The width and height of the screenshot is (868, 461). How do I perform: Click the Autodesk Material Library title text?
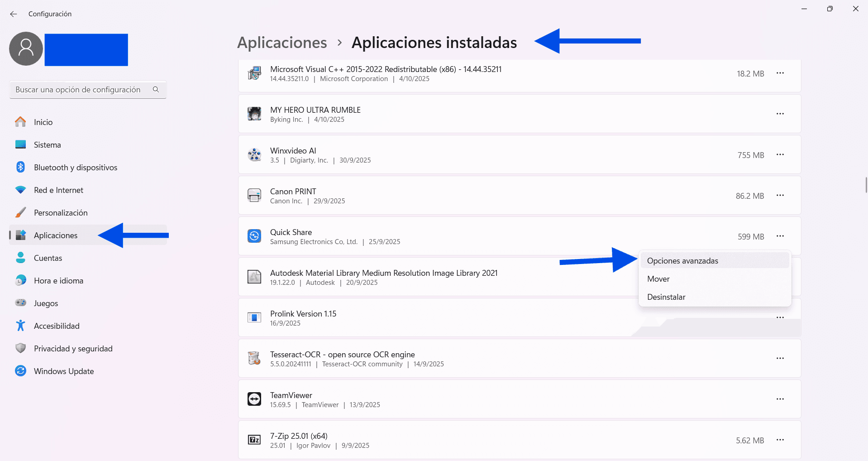point(384,273)
